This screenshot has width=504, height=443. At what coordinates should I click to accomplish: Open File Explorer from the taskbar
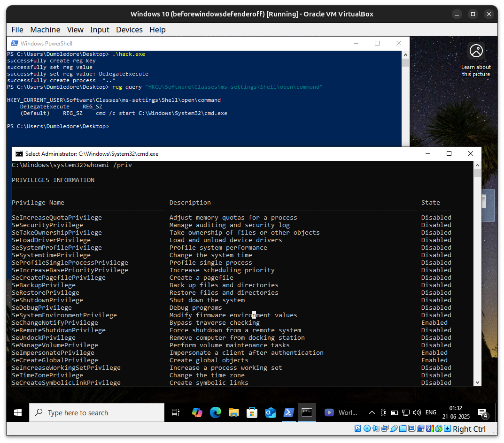click(x=233, y=412)
